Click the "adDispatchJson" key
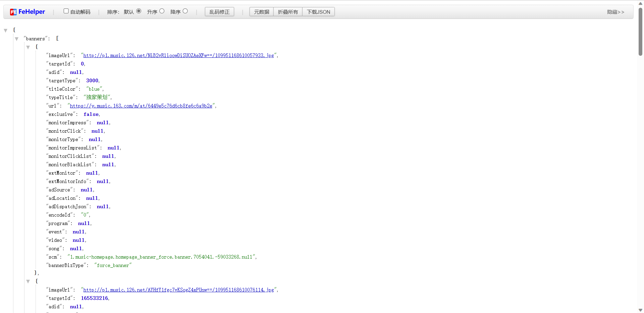Viewport: 644px width, 313px height. 67,207
